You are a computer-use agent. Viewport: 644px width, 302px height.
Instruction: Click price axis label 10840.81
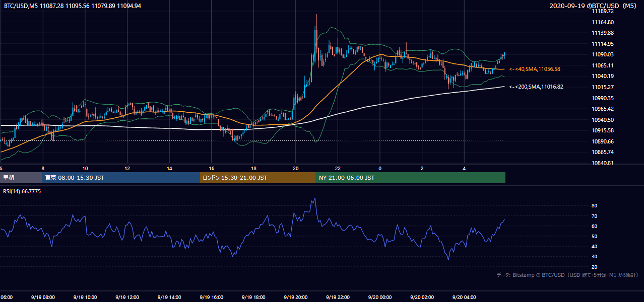[603, 163]
